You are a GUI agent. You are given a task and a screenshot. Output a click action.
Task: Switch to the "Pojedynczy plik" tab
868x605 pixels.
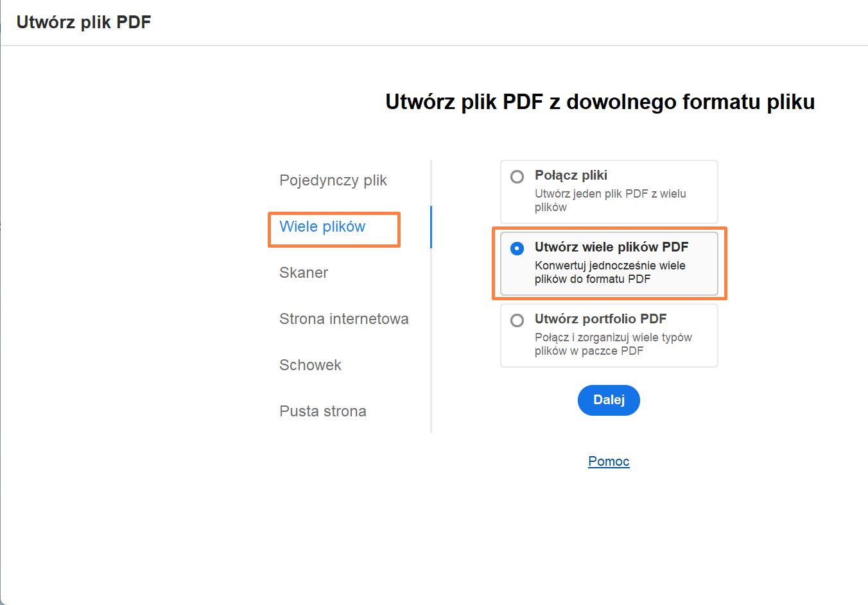click(333, 180)
